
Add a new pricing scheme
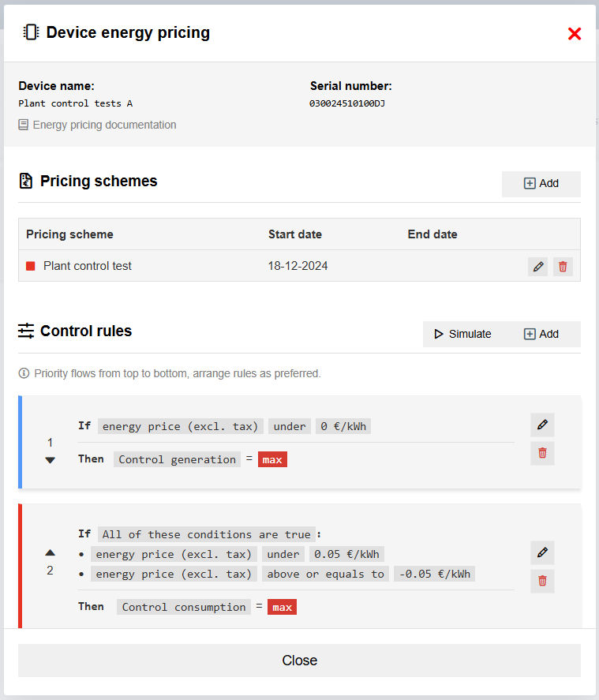click(541, 184)
